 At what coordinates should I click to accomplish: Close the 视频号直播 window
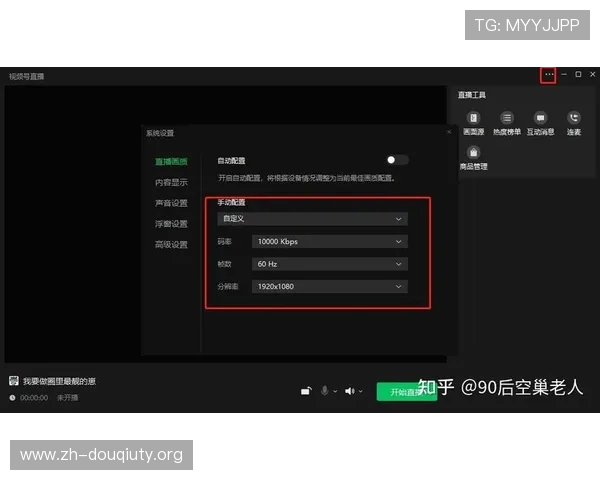(x=592, y=75)
